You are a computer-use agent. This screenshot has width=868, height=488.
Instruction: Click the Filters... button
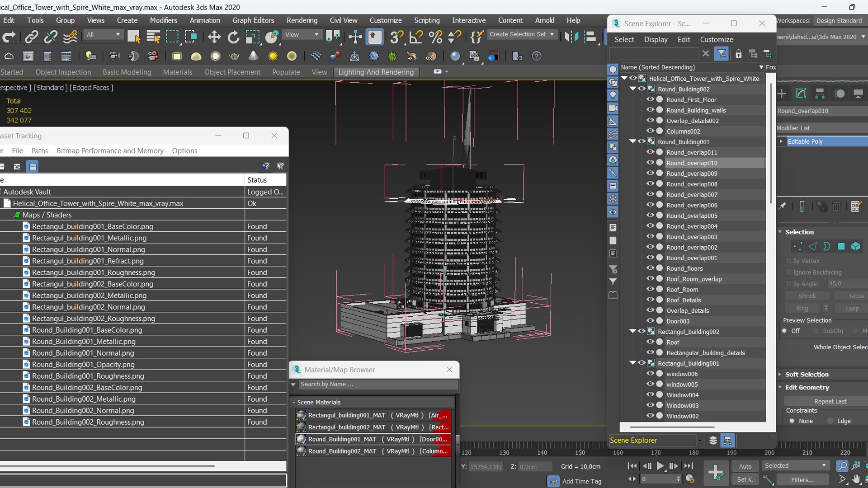click(x=802, y=480)
